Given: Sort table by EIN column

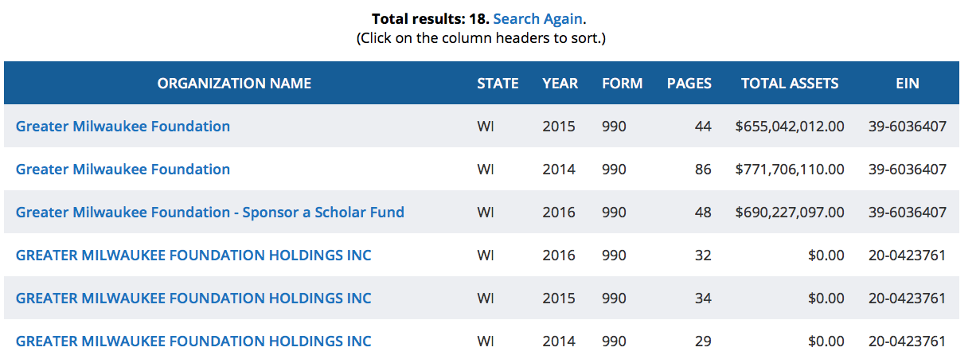Looking at the screenshot, I should (x=907, y=84).
